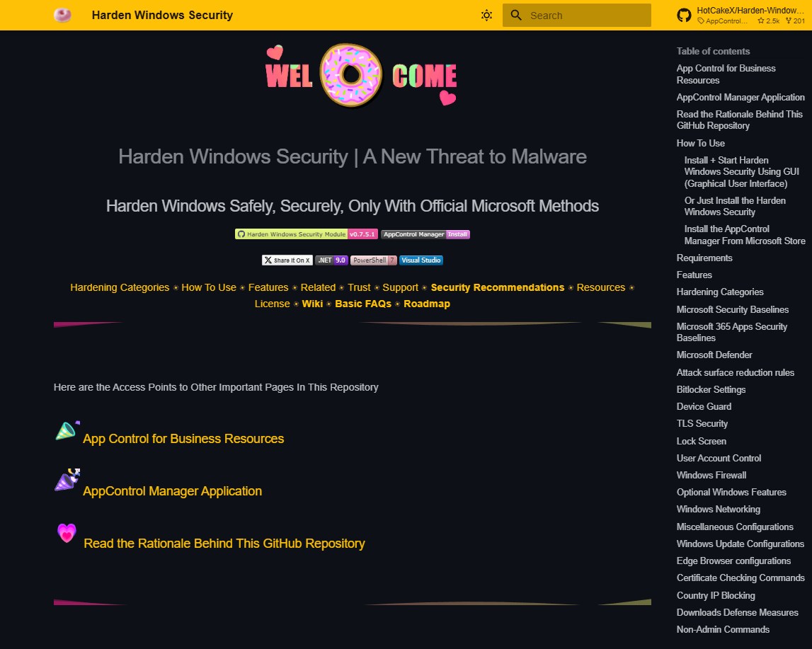
Task: Click the Visual Studio badge
Action: point(421,260)
